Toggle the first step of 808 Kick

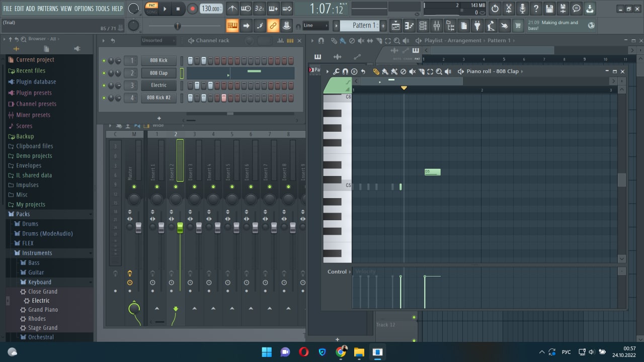(x=190, y=60)
